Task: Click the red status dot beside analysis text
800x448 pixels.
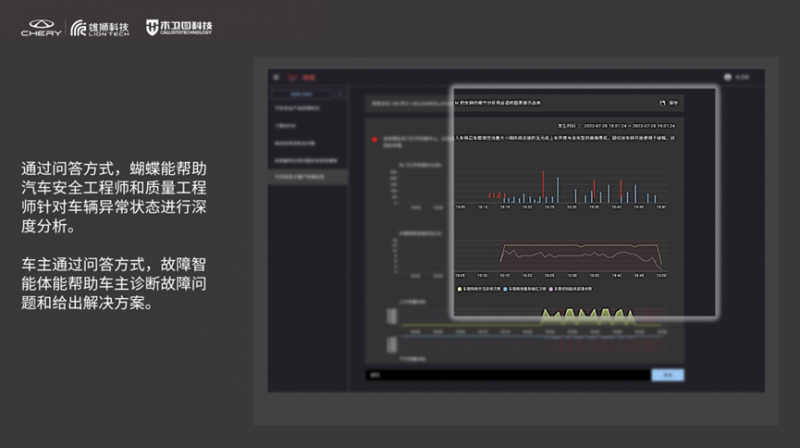Action: 374,139
